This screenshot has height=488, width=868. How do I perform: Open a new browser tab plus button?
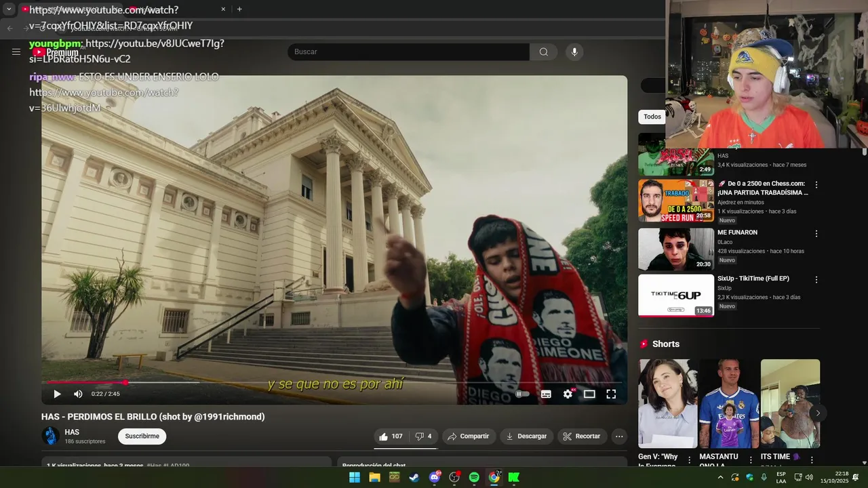tap(239, 9)
